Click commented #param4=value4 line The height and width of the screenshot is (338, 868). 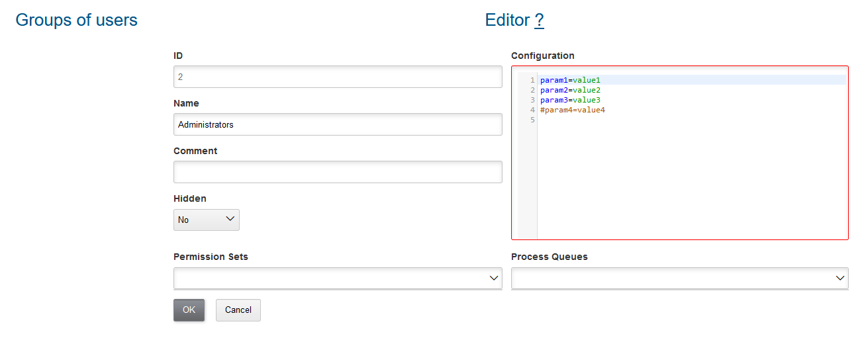pos(572,110)
